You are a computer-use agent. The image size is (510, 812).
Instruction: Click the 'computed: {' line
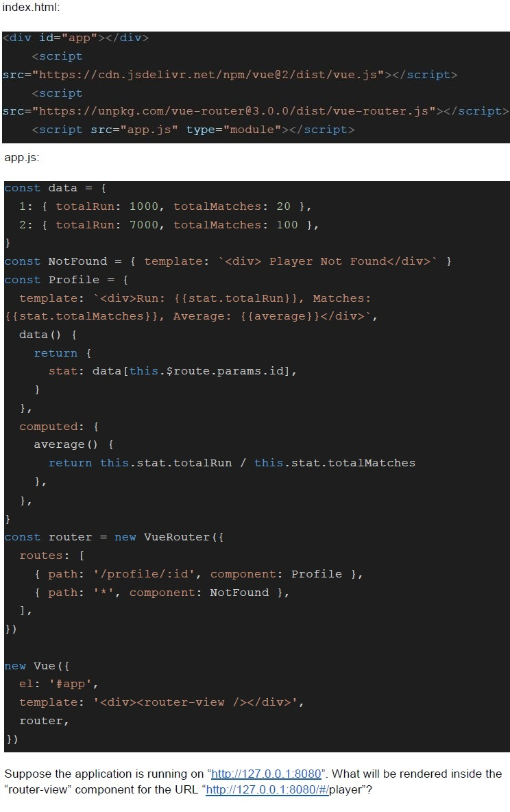click(59, 427)
